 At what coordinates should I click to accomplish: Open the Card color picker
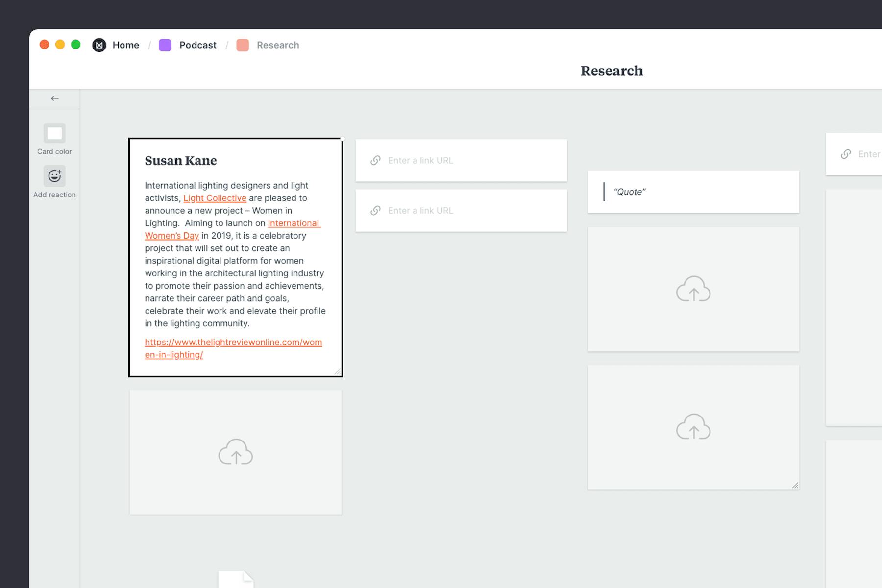(54, 133)
